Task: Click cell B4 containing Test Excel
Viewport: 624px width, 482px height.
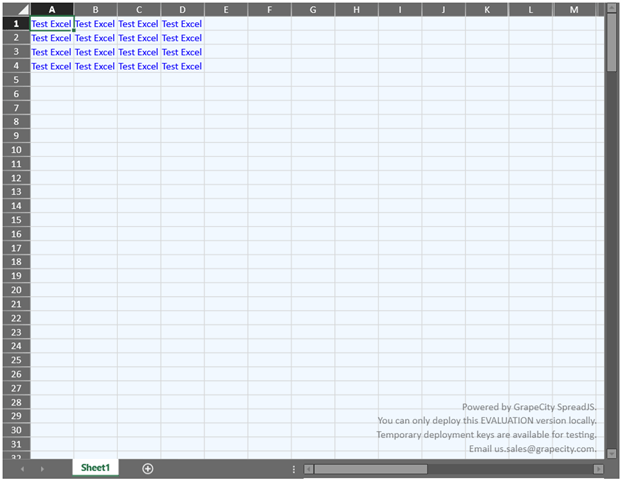Action: click(96, 66)
